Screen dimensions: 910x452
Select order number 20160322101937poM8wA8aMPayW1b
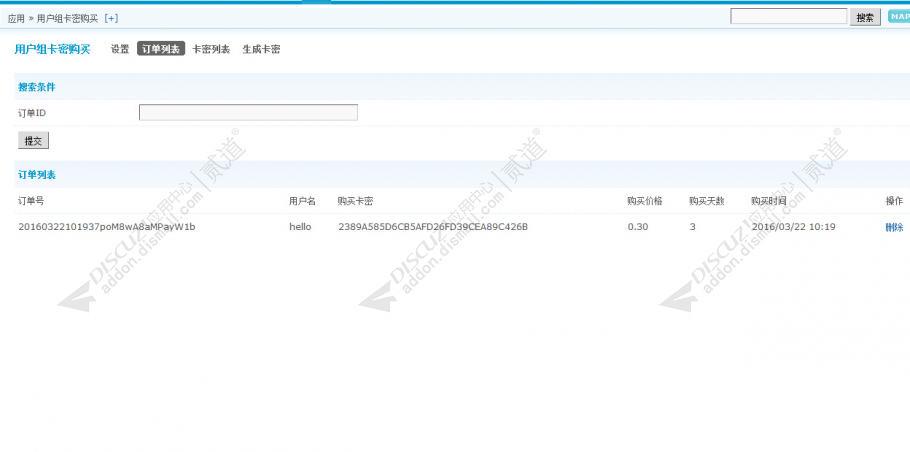pos(107,227)
